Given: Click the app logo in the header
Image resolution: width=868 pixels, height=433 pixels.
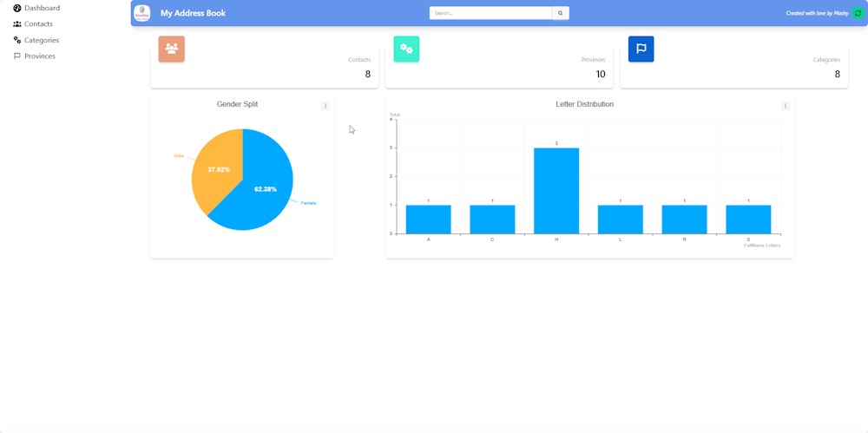Looking at the screenshot, I should pos(142,13).
